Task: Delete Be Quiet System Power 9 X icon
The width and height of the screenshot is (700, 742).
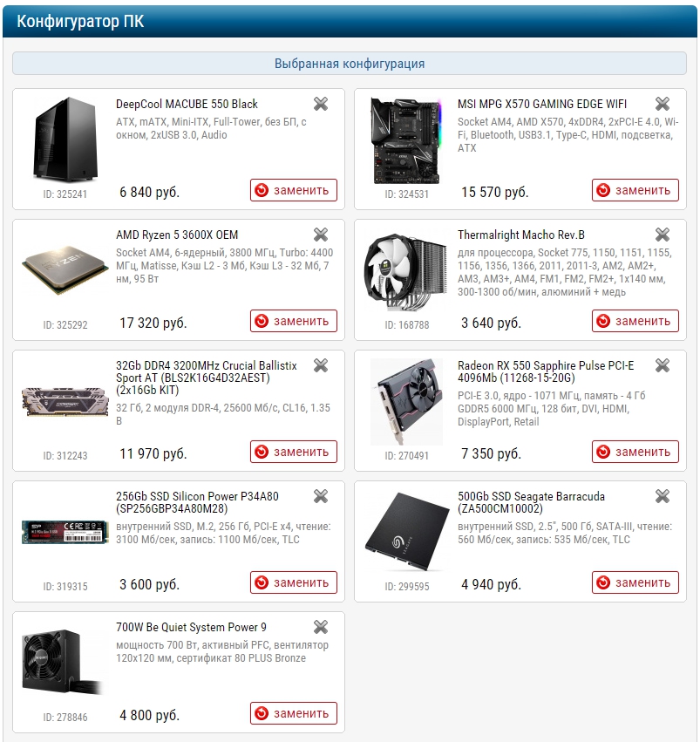Action: 321,627
